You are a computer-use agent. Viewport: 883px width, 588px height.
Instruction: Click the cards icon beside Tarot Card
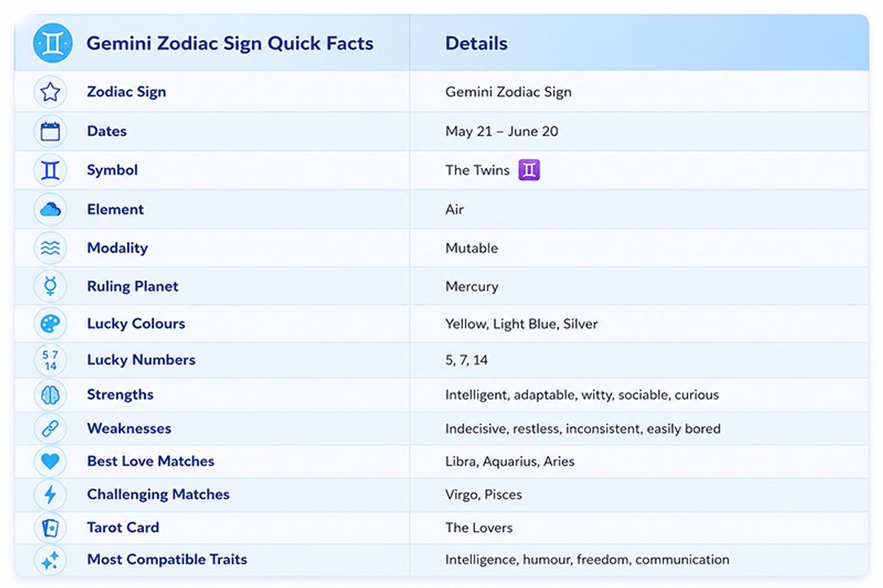(x=50, y=527)
